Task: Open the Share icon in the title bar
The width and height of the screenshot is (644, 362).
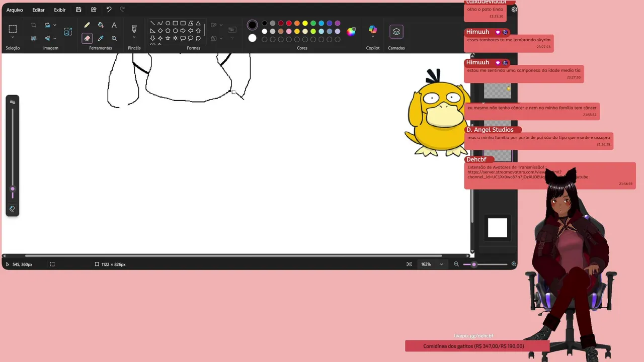Action: [94, 10]
